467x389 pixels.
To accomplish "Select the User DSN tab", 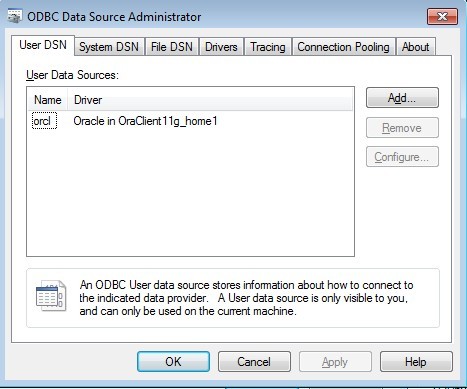I will coord(43,45).
